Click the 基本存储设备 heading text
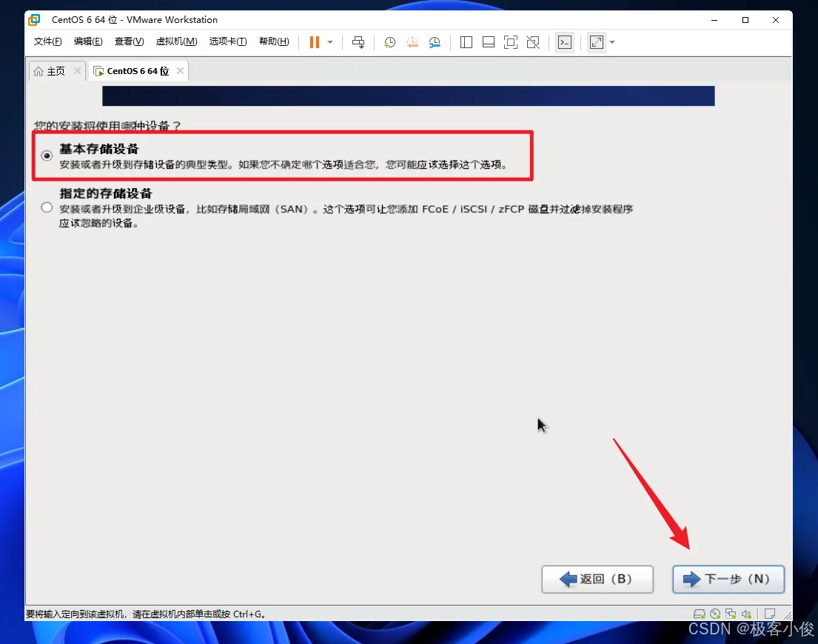 point(99,149)
